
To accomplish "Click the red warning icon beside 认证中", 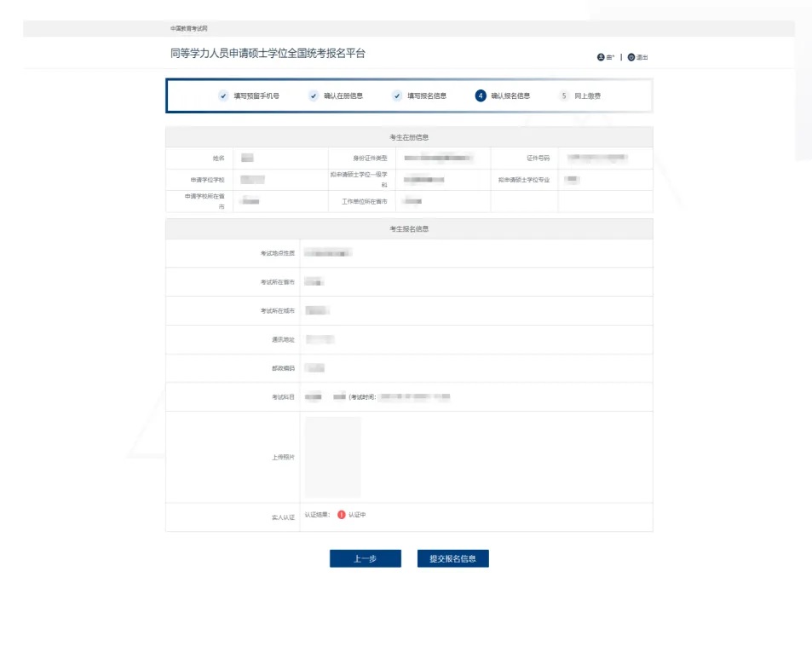I will 342,515.
